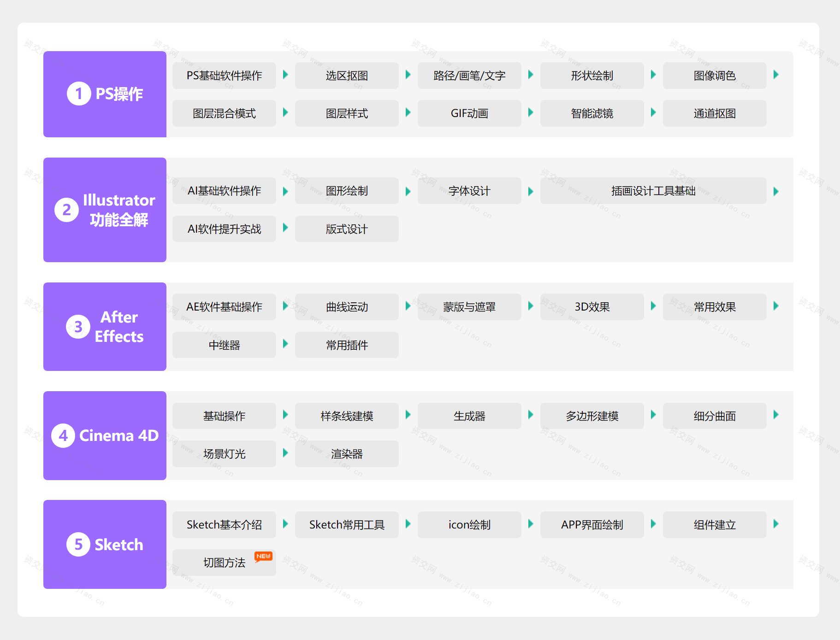Click the 细分曲面 topic
840x640 pixels.
(x=715, y=416)
